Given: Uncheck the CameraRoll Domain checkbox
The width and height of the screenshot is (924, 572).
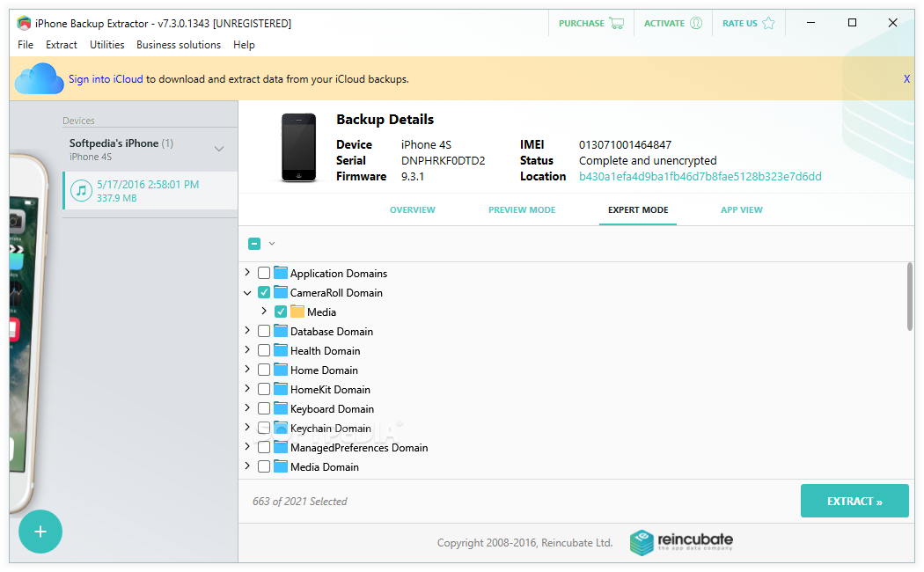Looking at the screenshot, I should (x=264, y=292).
